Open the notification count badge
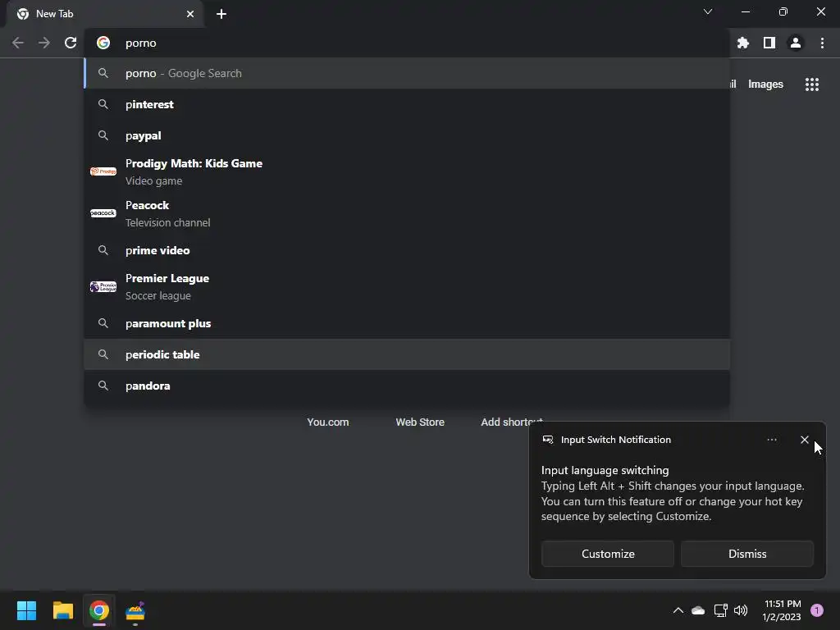The height and width of the screenshot is (630, 840). 817,610
